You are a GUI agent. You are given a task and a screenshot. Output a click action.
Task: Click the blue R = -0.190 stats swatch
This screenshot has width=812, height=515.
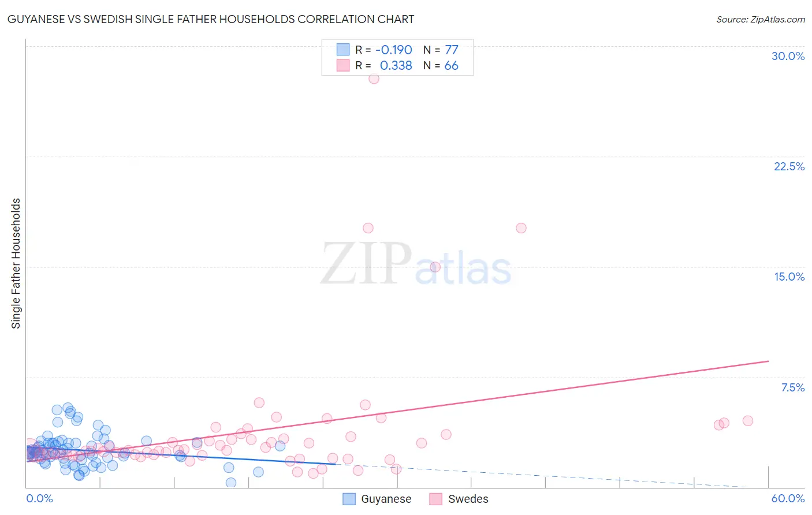[x=343, y=50]
